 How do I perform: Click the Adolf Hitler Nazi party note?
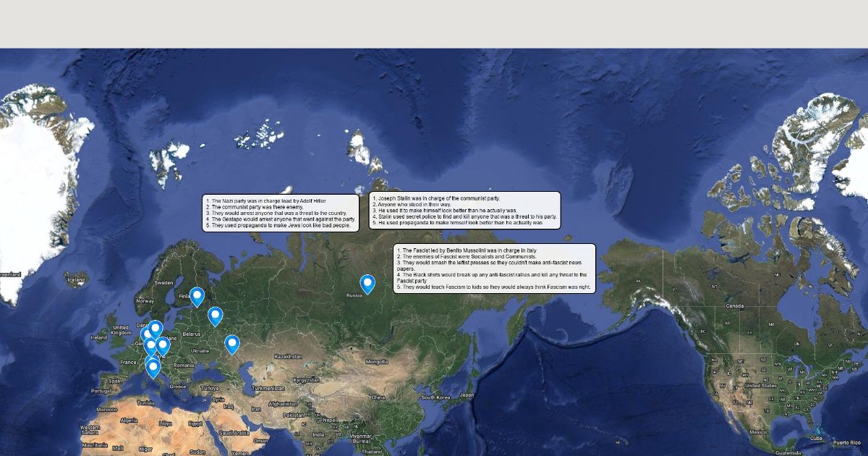[281, 213]
